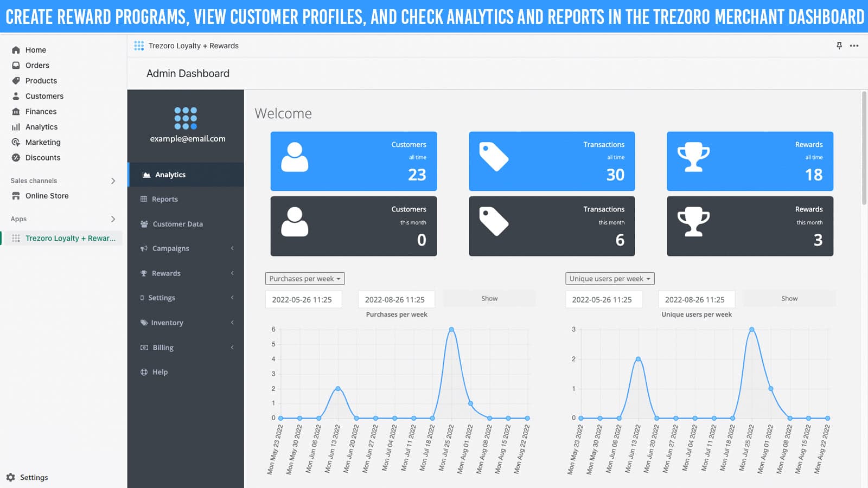Click the Discounts sidebar link
Viewport: 868px width, 488px height.
pos(43,158)
